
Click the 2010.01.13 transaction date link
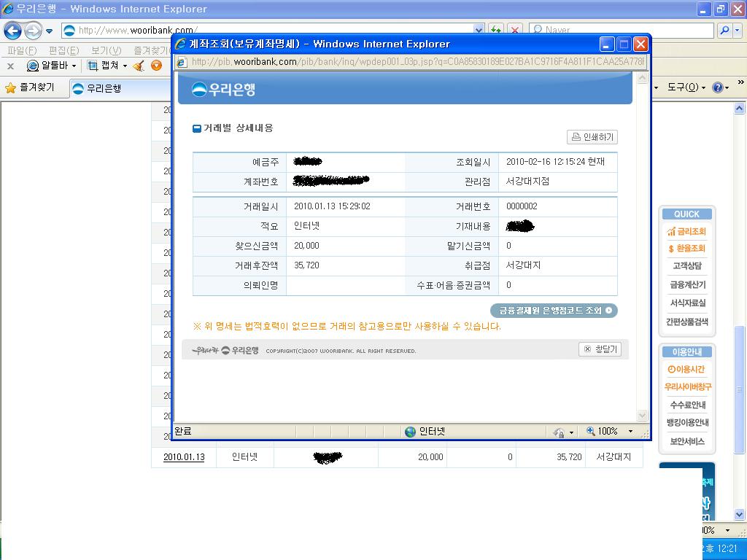[x=184, y=457]
